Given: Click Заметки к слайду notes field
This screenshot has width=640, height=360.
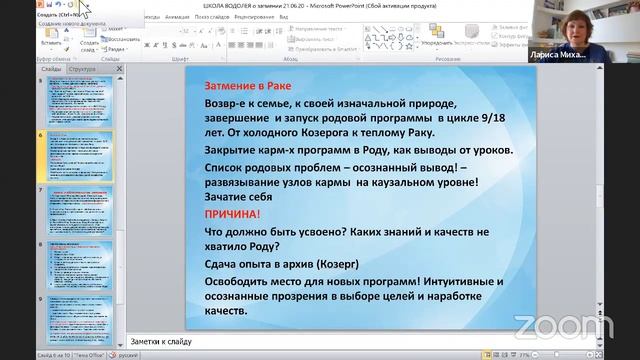Looking at the screenshot, I should tap(361, 342).
